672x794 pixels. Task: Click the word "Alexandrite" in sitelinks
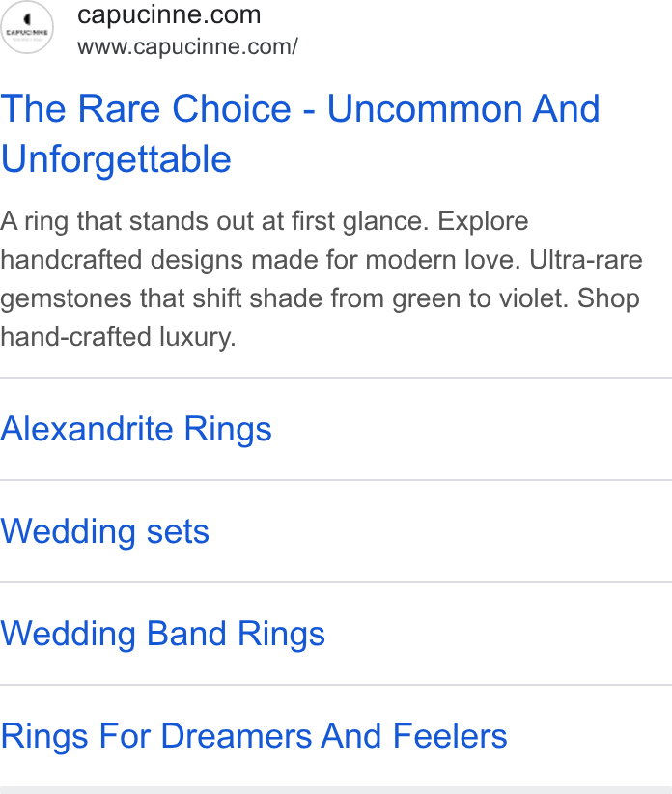pyautogui.click(x=87, y=429)
